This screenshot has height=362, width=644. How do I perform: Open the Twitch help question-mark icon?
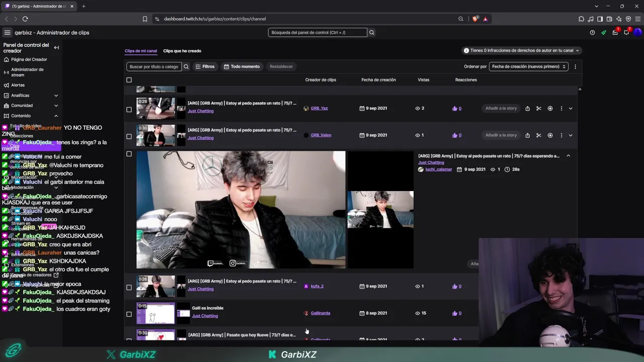(592, 33)
